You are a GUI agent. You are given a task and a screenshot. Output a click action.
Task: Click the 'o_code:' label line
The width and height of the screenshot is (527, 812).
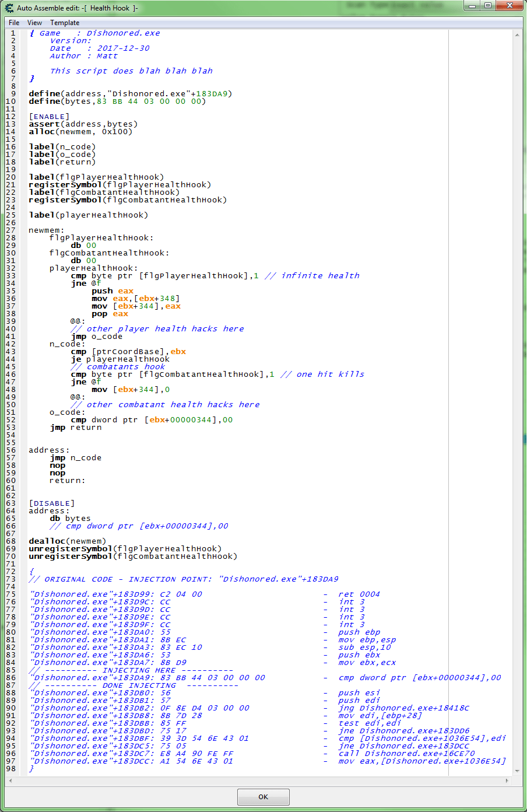coord(68,412)
